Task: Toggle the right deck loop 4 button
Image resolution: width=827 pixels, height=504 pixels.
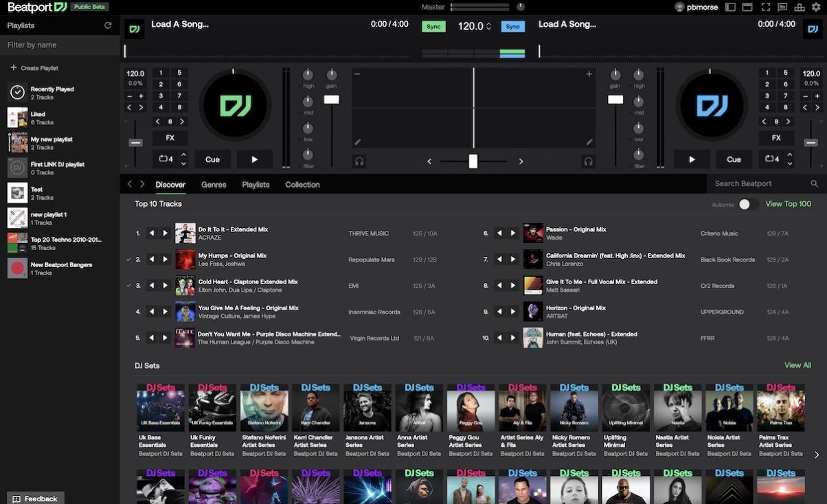Action: pos(772,159)
